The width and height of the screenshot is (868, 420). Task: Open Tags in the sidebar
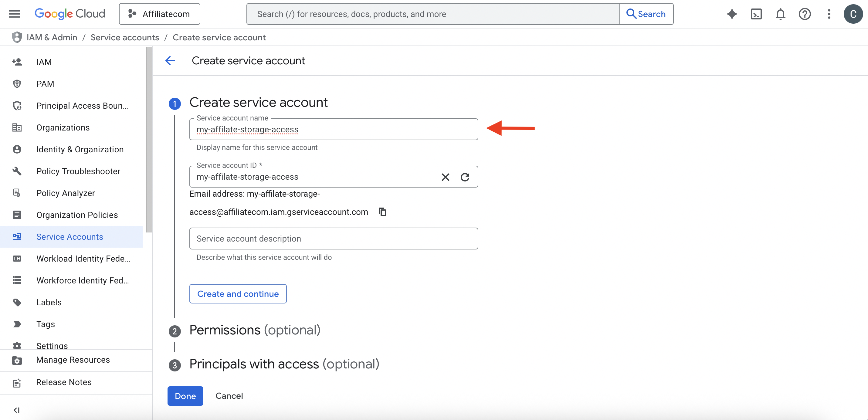coord(71,324)
